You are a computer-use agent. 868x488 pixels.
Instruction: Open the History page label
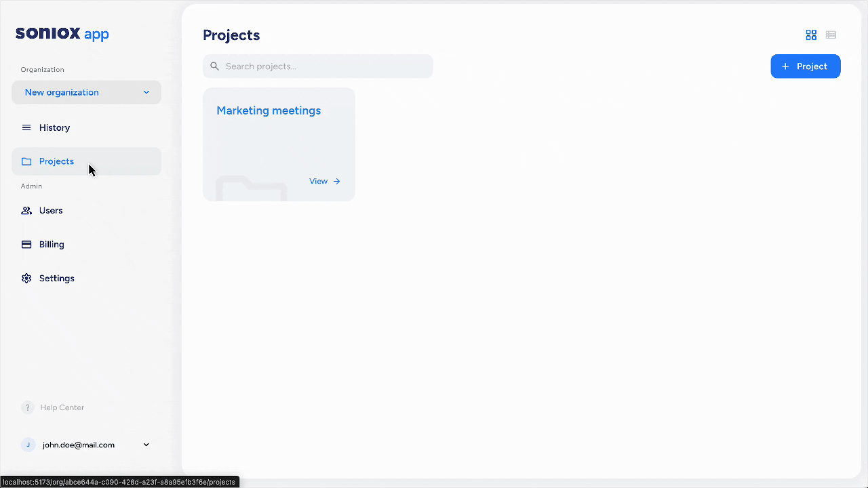tap(54, 127)
